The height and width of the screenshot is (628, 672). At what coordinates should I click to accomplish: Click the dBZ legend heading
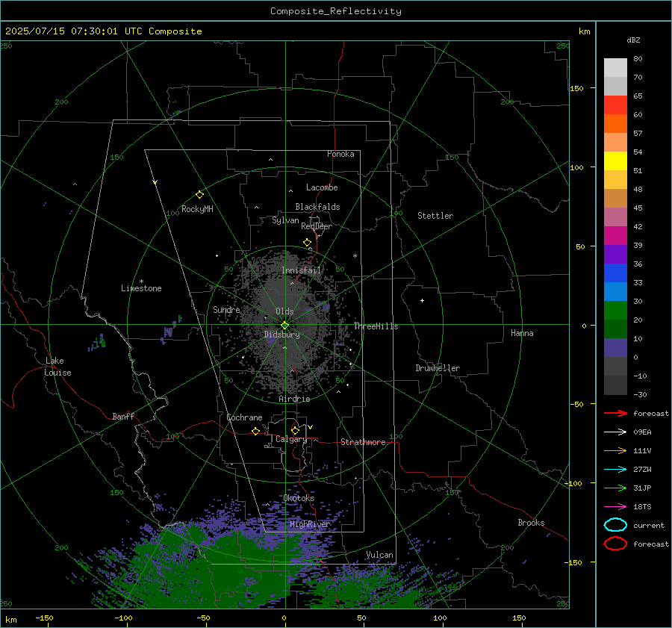[x=633, y=40]
